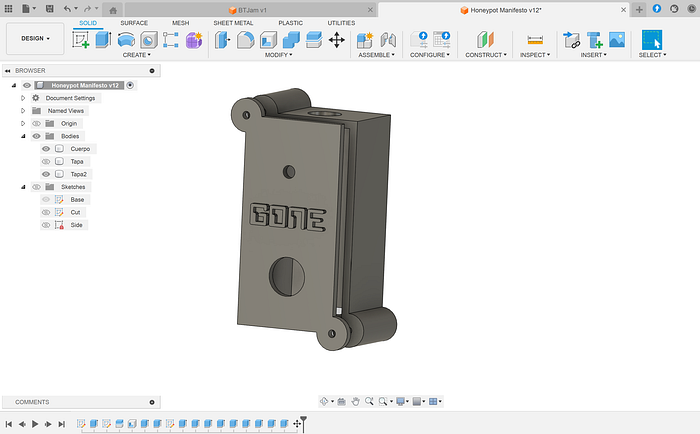Switch to the SURFACE tab

(134, 23)
